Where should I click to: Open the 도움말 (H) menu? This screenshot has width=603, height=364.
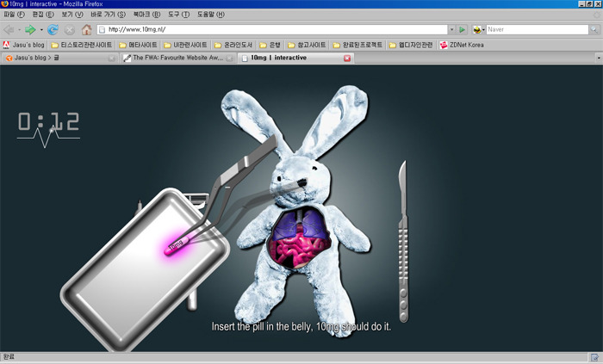[x=211, y=15]
